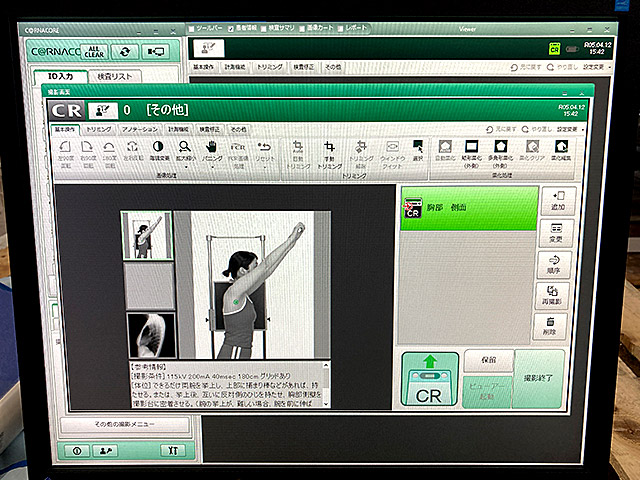This screenshot has width=640, height=480.
Task: Click the large CR cassette read button
Action: click(x=429, y=379)
